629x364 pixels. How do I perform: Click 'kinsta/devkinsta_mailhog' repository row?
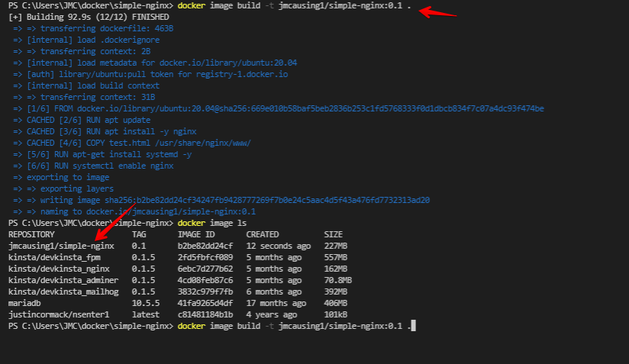click(63, 292)
